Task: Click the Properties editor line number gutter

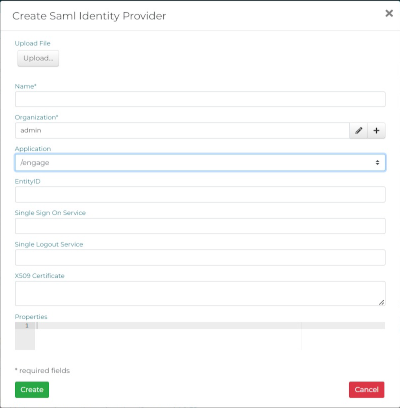Action: tap(25, 336)
